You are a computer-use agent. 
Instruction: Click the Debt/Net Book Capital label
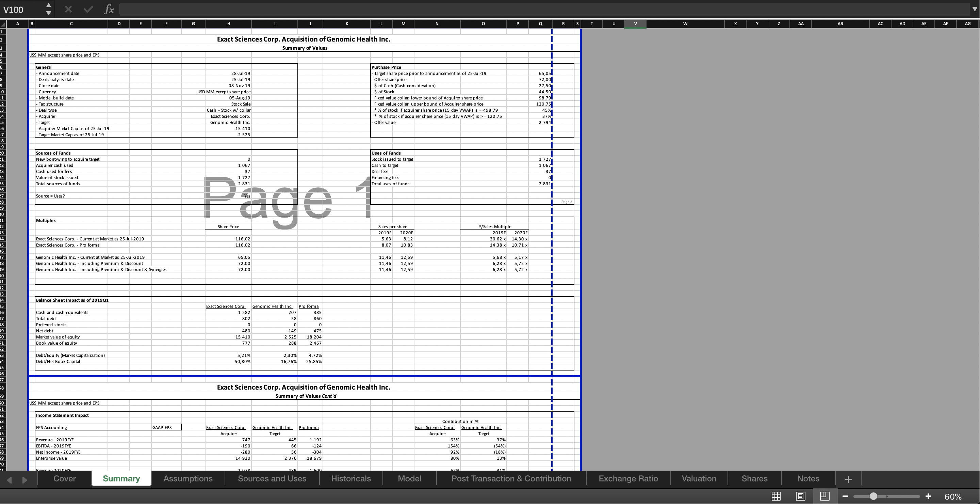click(x=58, y=362)
